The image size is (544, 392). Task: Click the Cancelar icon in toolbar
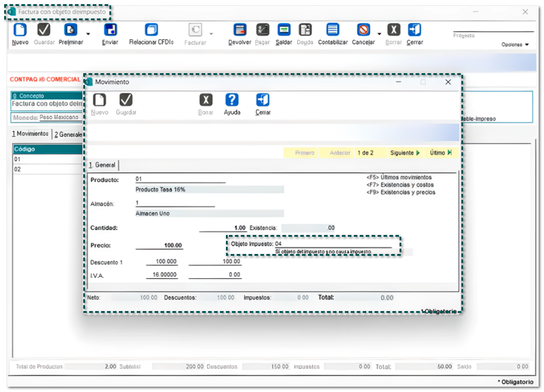(363, 30)
